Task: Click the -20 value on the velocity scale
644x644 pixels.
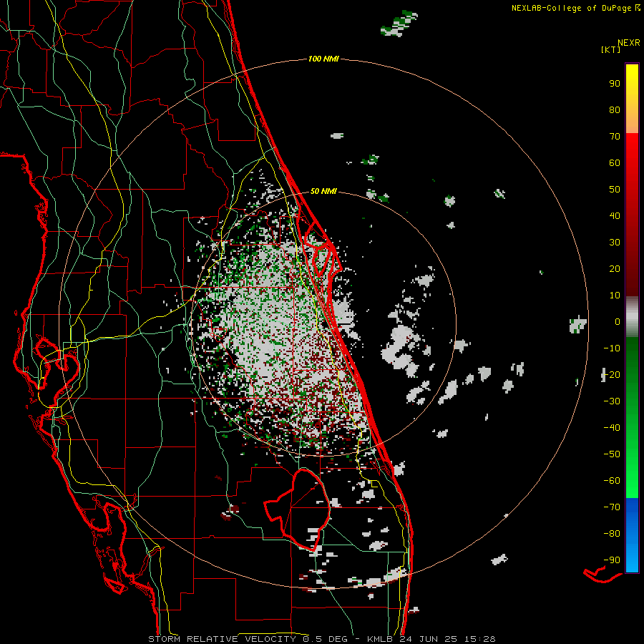Action: (x=612, y=375)
